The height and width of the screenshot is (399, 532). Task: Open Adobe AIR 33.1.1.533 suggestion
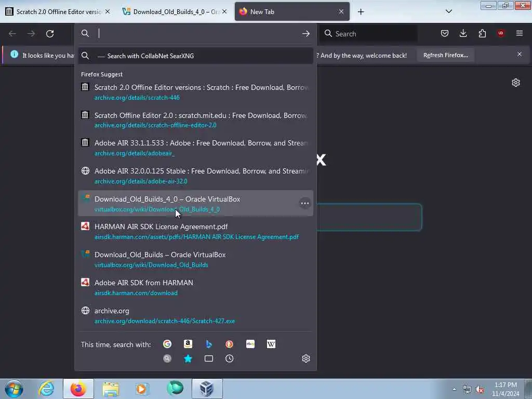tap(195, 148)
